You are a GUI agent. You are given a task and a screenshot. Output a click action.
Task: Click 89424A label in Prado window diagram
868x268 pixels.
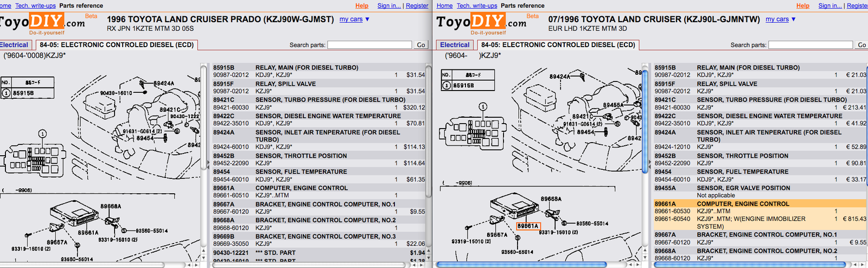pos(164,84)
